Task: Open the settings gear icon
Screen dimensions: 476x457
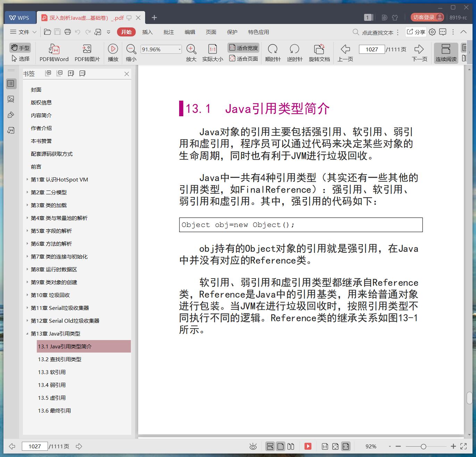Action: pos(432,32)
